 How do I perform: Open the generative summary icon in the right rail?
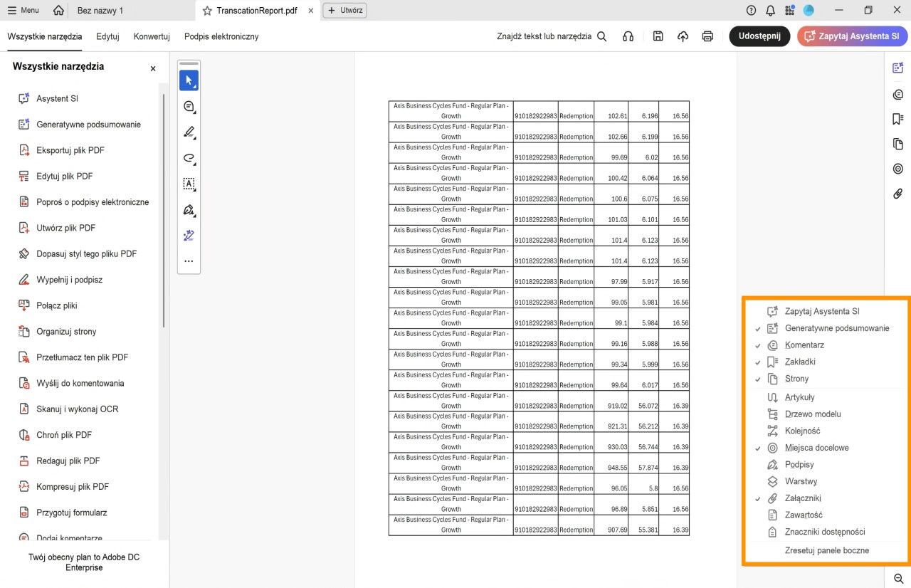point(897,68)
